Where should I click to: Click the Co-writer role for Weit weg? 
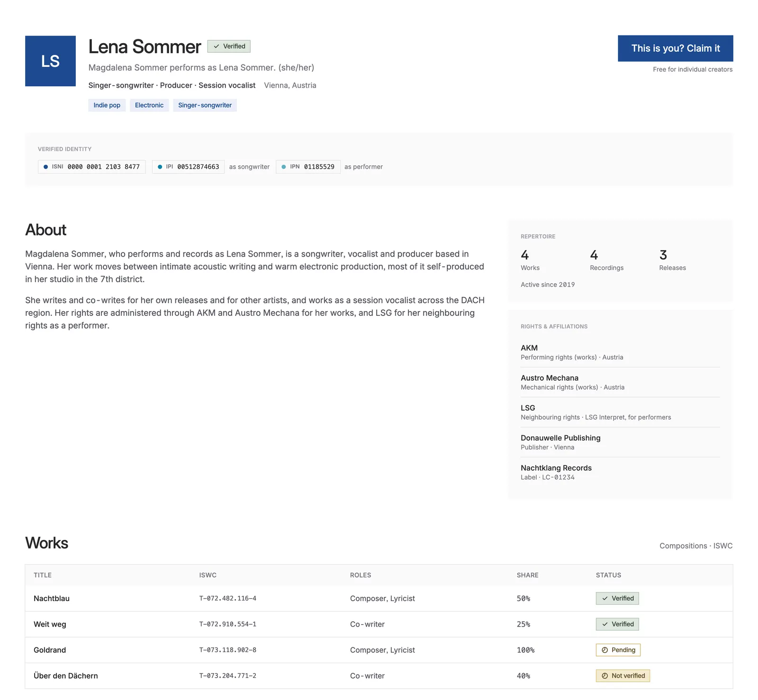point(367,624)
